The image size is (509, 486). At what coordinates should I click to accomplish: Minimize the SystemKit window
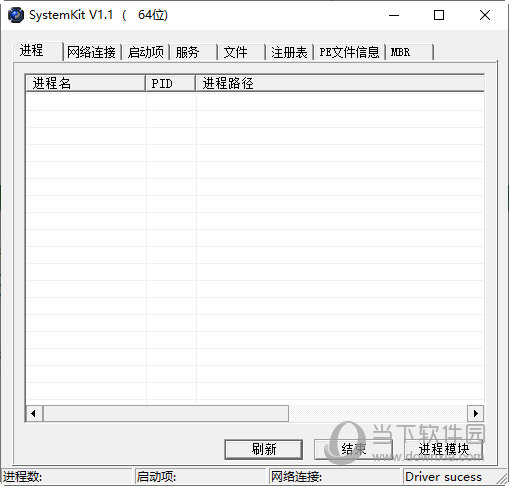tap(394, 15)
